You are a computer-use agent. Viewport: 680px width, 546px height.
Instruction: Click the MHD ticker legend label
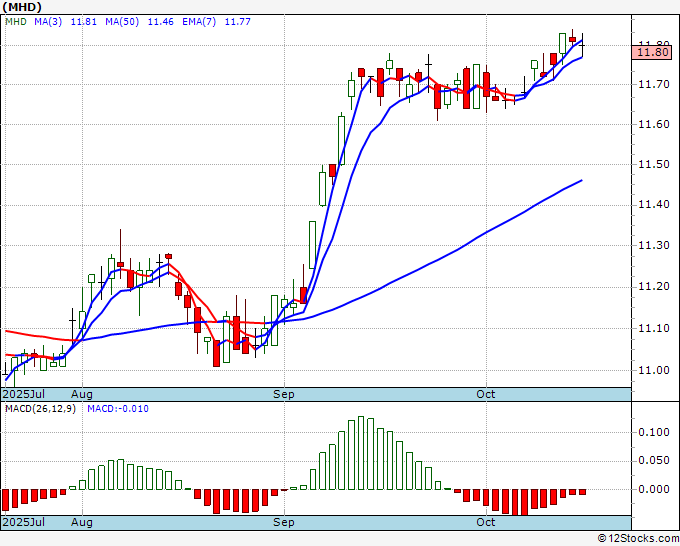(16, 22)
